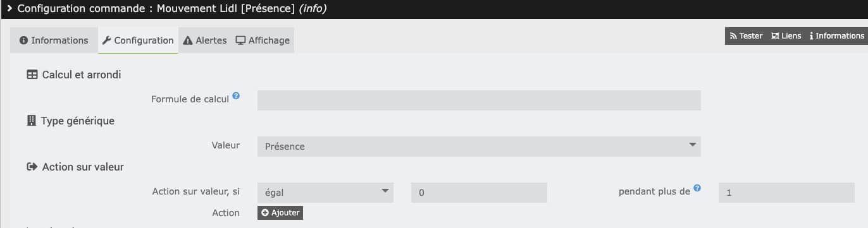
Task: Click the arrow on the Valeur select box
Action: tap(691, 146)
